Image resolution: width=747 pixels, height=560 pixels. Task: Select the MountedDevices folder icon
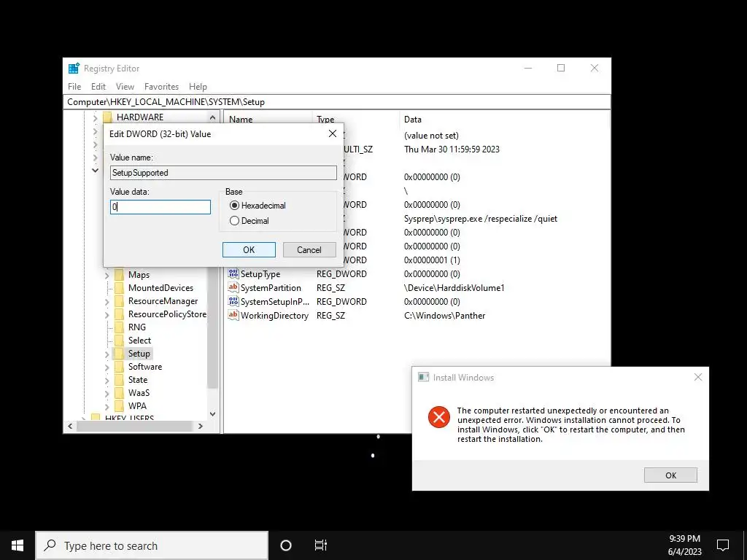pyautogui.click(x=119, y=287)
